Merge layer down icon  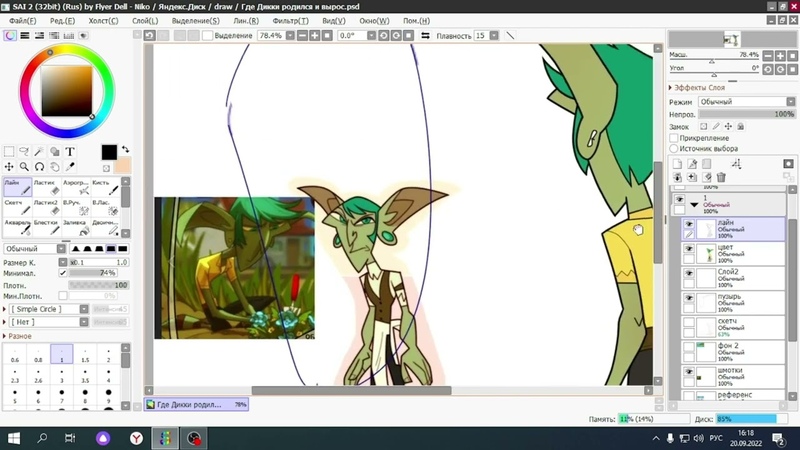(x=677, y=178)
